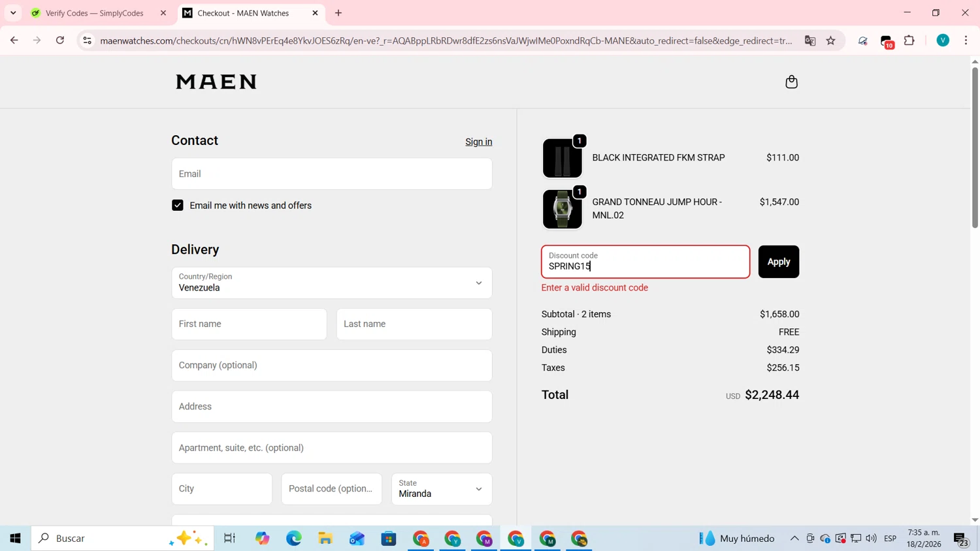Reload the checkout page
The width and height of the screenshot is (980, 551).
point(60,40)
